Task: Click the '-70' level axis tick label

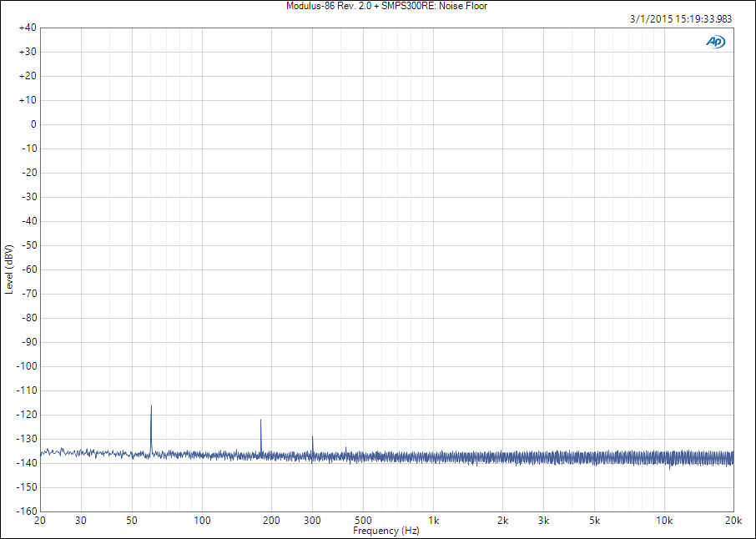Action: tap(29, 294)
